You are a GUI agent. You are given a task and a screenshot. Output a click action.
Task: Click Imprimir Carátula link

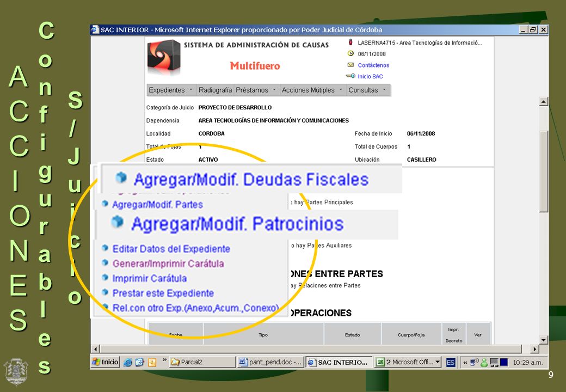point(150,278)
